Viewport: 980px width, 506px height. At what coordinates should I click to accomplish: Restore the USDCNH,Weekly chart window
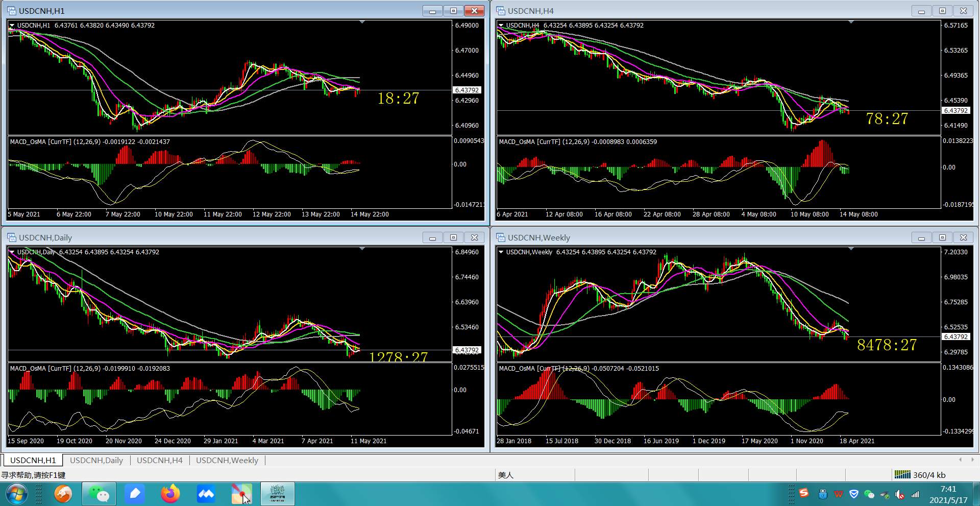click(942, 237)
